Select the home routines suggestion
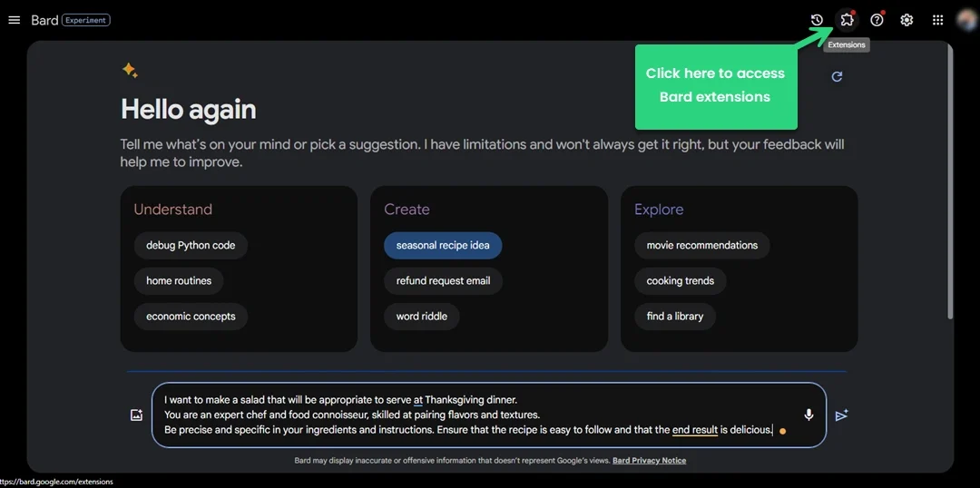The height and width of the screenshot is (488, 980). 179,281
